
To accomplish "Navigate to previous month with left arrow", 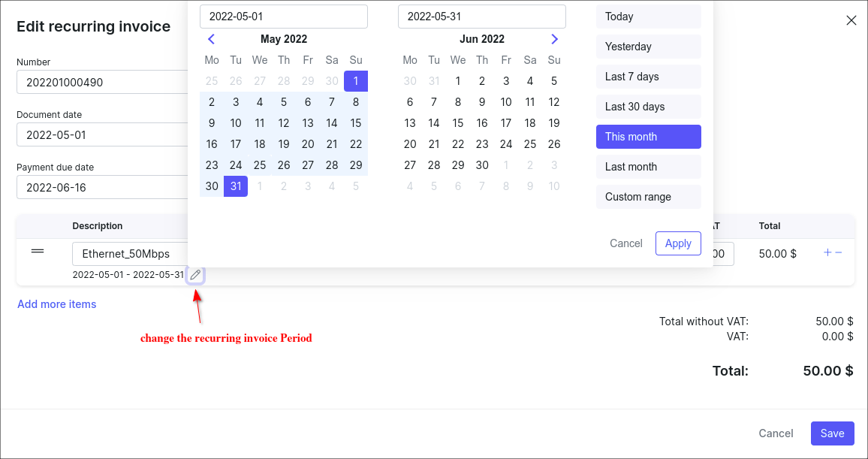I will pos(211,38).
